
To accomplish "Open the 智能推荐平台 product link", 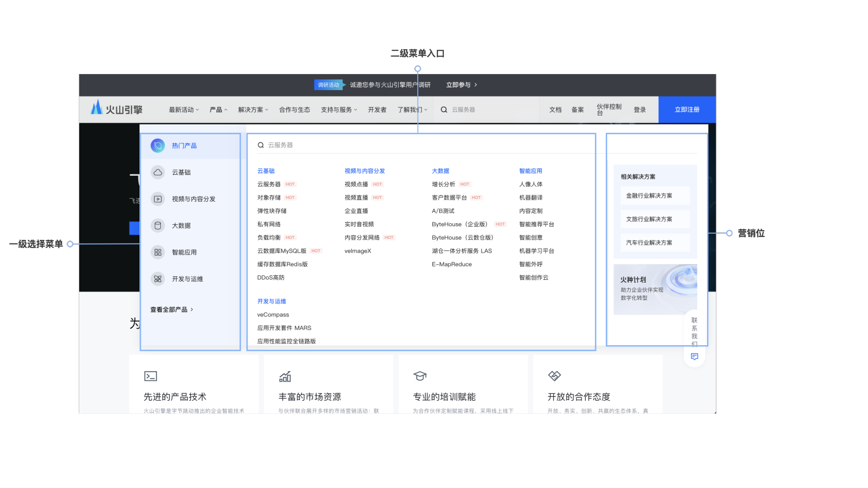I will click(536, 224).
